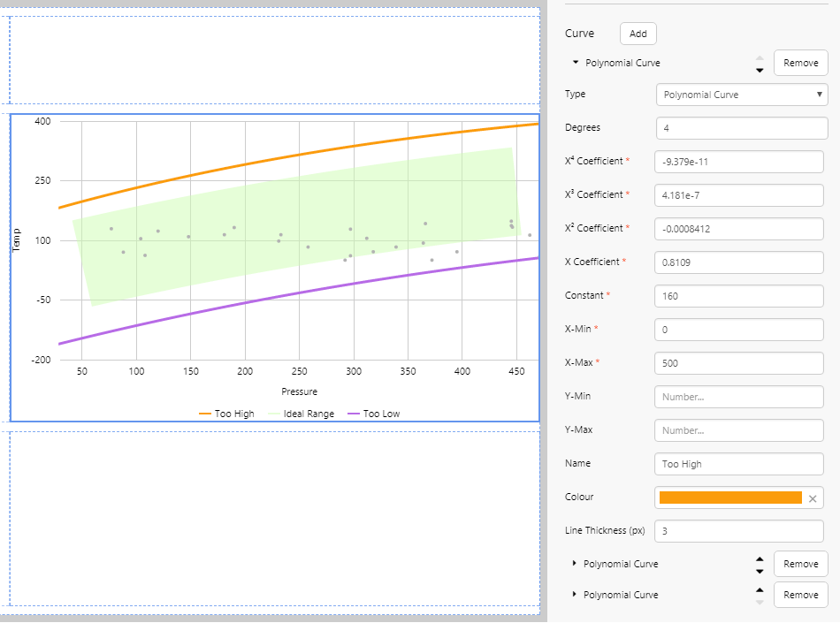This screenshot has width=840, height=623.
Task: Click the Degrees input field
Action: [739, 128]
